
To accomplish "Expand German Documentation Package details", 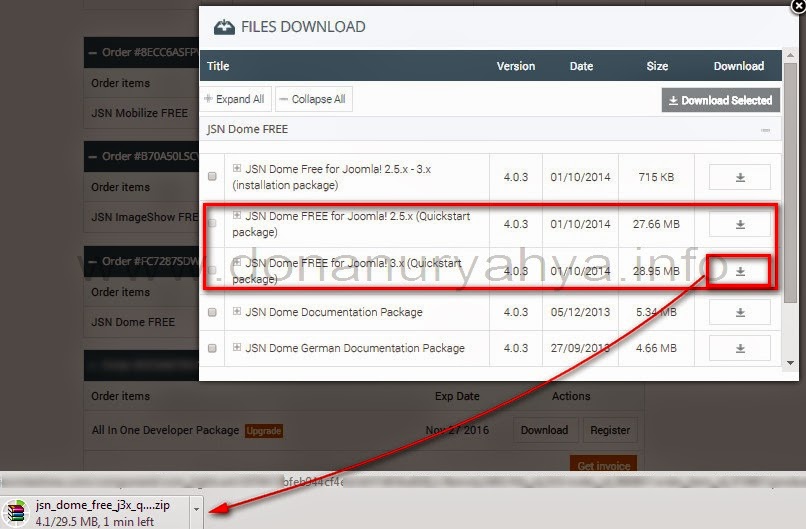I will 237,347.
